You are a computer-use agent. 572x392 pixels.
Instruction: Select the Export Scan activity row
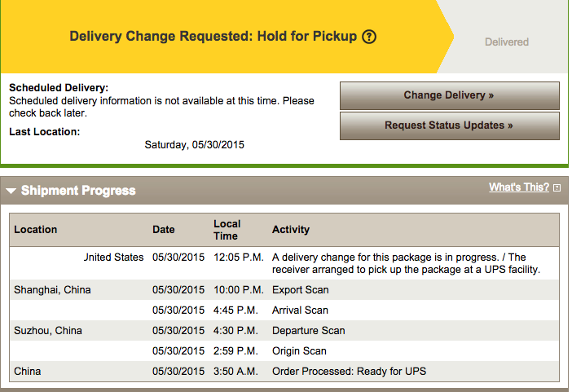coord(301,290)
